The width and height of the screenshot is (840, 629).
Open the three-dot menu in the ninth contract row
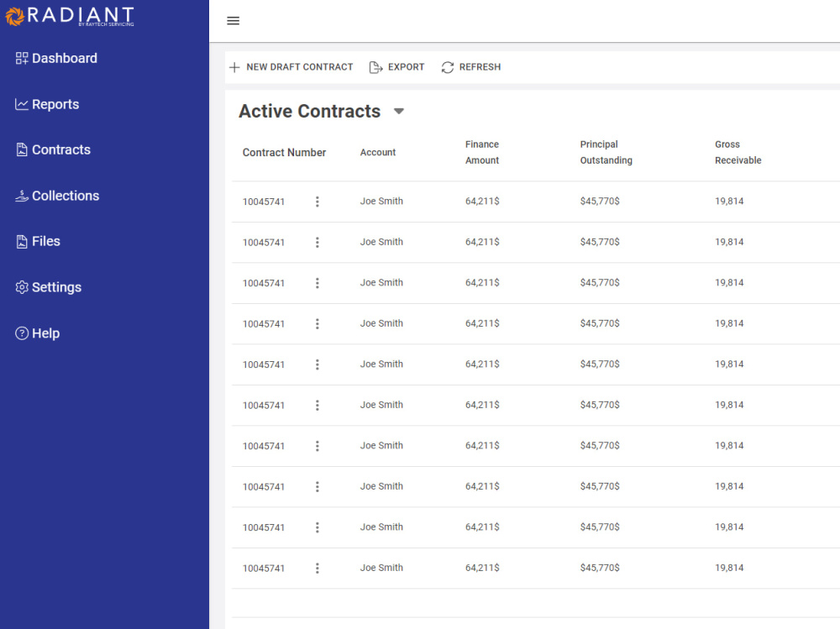(318, 527)
